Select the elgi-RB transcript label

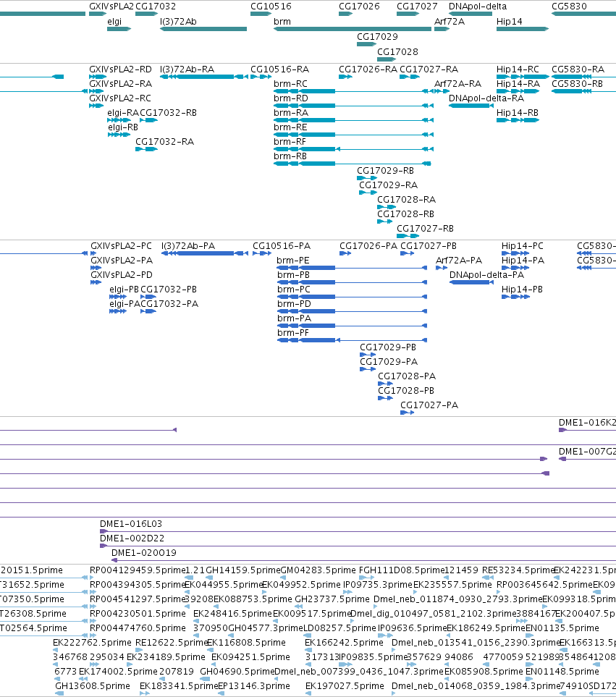point(123,127)
